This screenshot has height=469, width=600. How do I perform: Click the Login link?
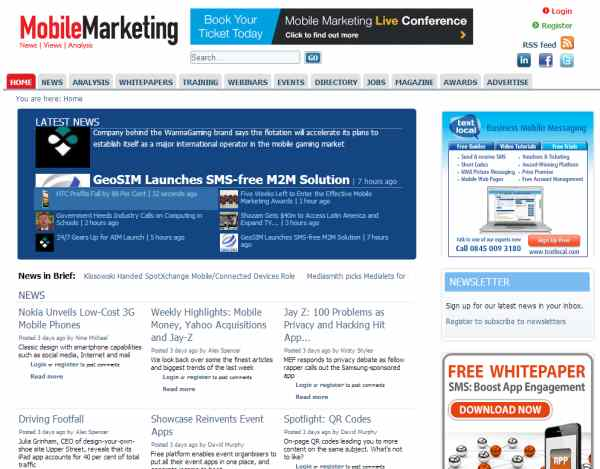pos(561,11)
